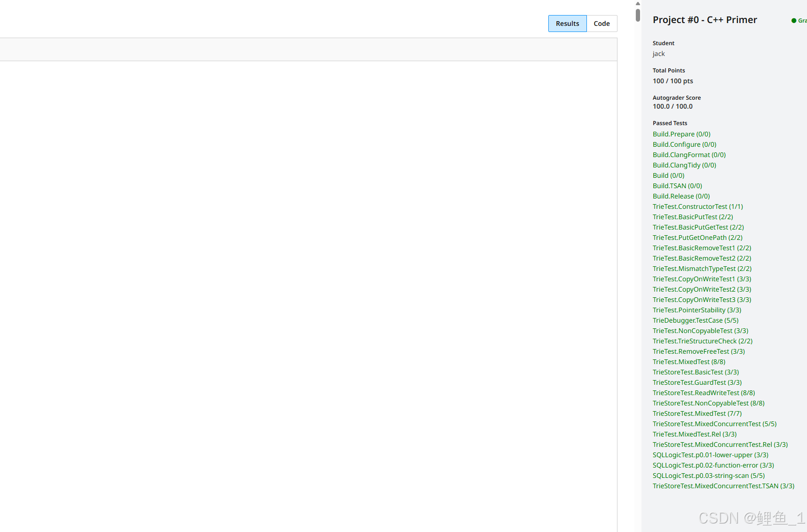Switch to the Results tab
Image resolution: width=807 pixels, height=532 pixels.
(567, 24)
